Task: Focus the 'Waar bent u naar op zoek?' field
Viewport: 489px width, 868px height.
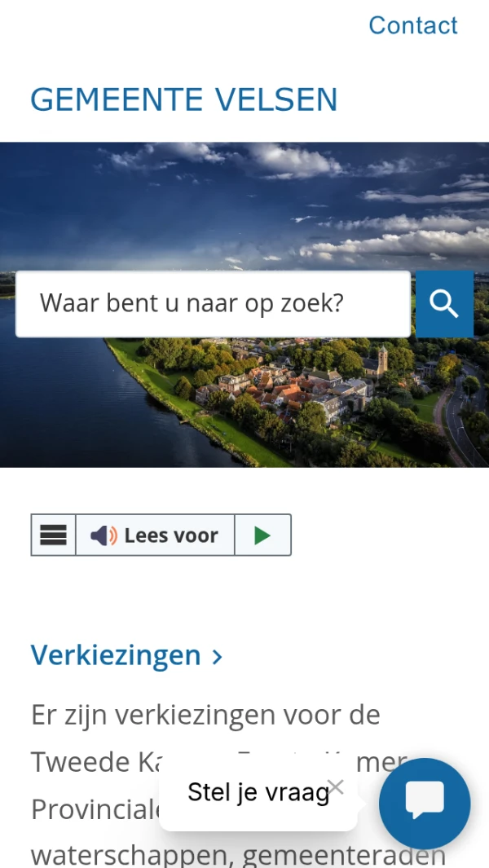Action: click(214, 304)
